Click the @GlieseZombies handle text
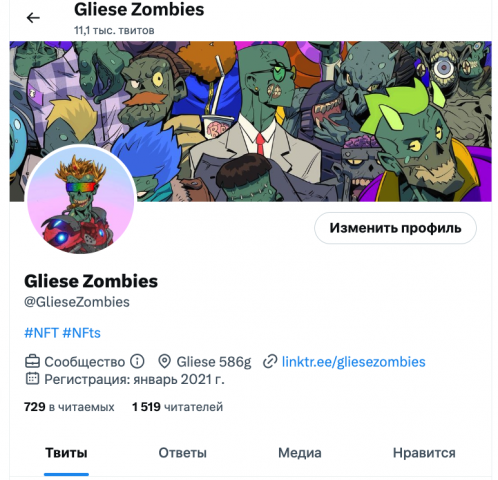 point(77,302)
